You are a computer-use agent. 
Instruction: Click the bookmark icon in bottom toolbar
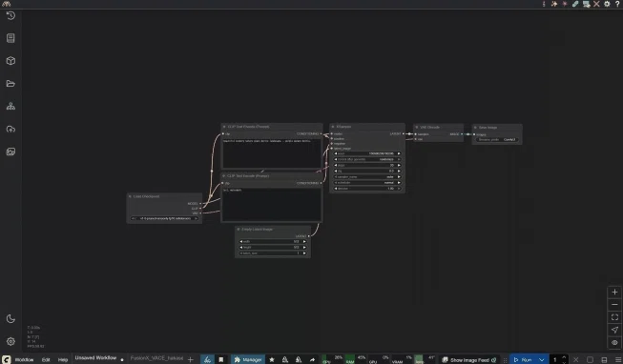[x=221, y=359]
